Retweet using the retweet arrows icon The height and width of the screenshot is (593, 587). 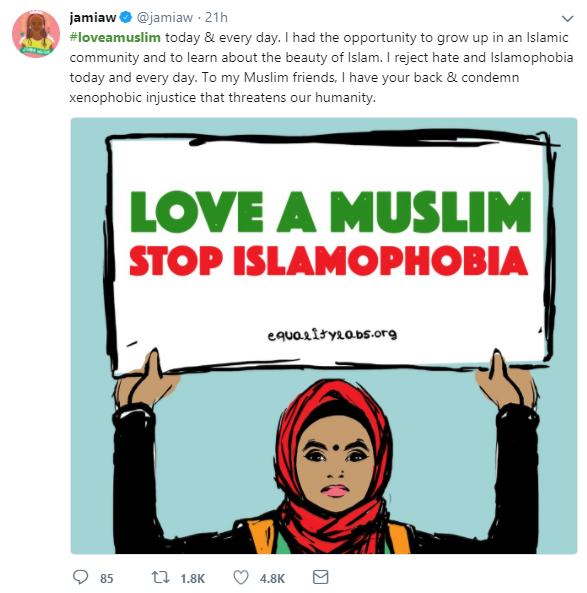pos(160,577)
